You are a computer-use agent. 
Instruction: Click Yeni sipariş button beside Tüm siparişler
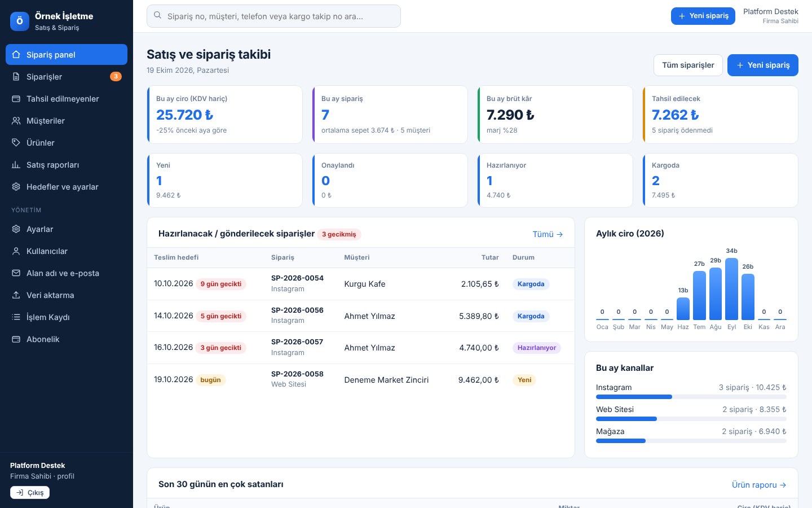coord(763,65)
